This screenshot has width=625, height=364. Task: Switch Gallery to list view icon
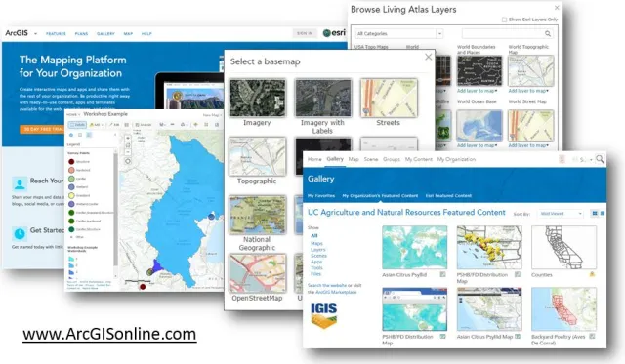pos(603,214)
